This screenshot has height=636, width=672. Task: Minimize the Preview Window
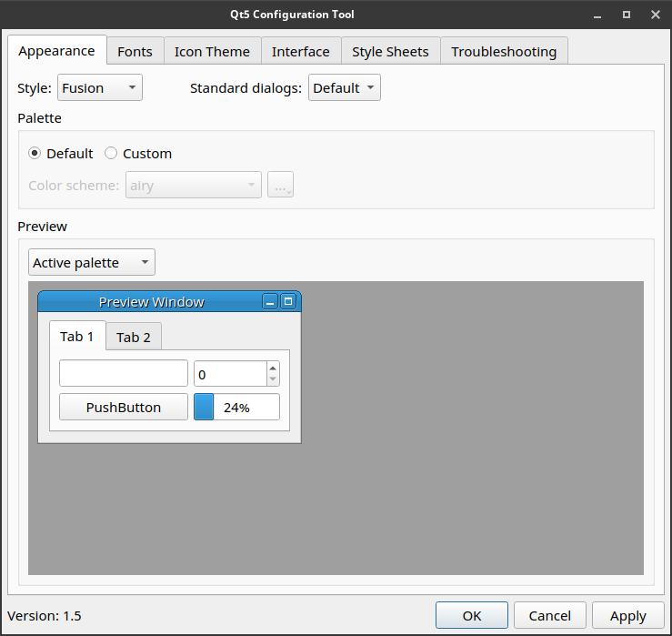[x=270, y=302]
